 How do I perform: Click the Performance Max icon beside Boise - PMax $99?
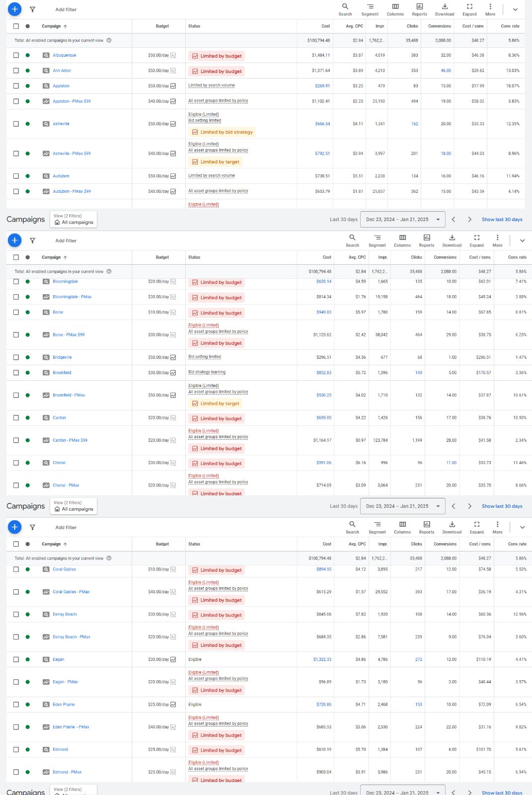tap(46, 335)
